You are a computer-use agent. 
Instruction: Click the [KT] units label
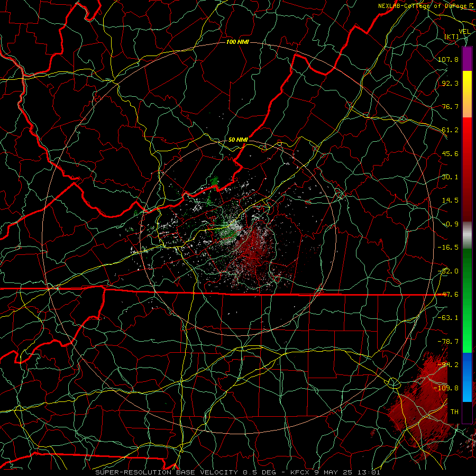click(x=452, y=36)
